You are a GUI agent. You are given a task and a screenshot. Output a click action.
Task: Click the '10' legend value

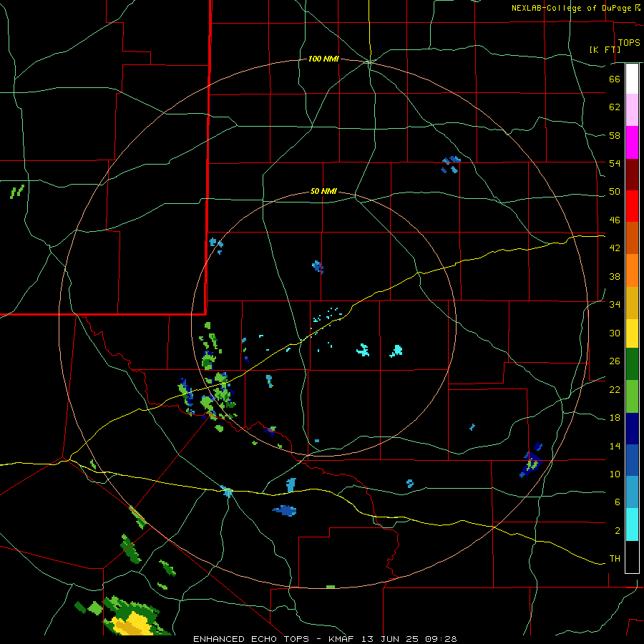pyautogui.click(x=615, y=474)
